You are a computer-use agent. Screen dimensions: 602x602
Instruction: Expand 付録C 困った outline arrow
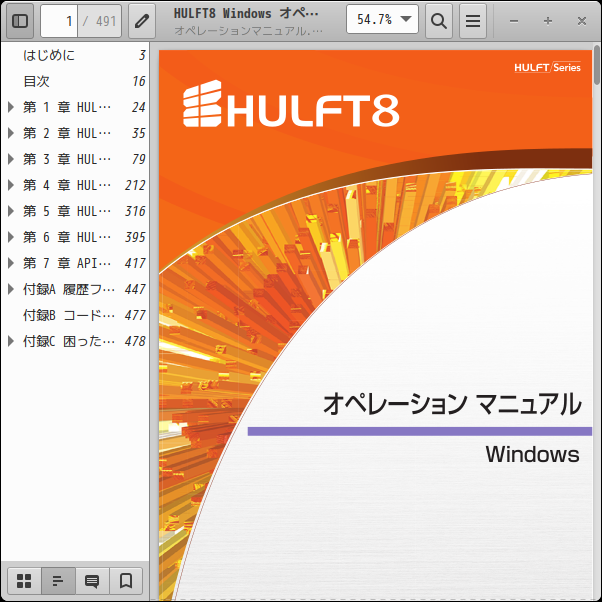pos(11,341)
